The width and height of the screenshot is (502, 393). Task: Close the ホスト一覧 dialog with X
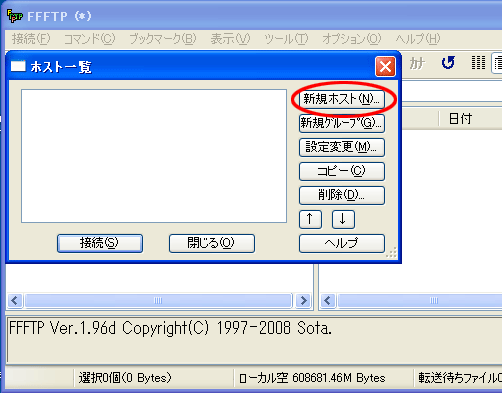click(x=385, y=67)
